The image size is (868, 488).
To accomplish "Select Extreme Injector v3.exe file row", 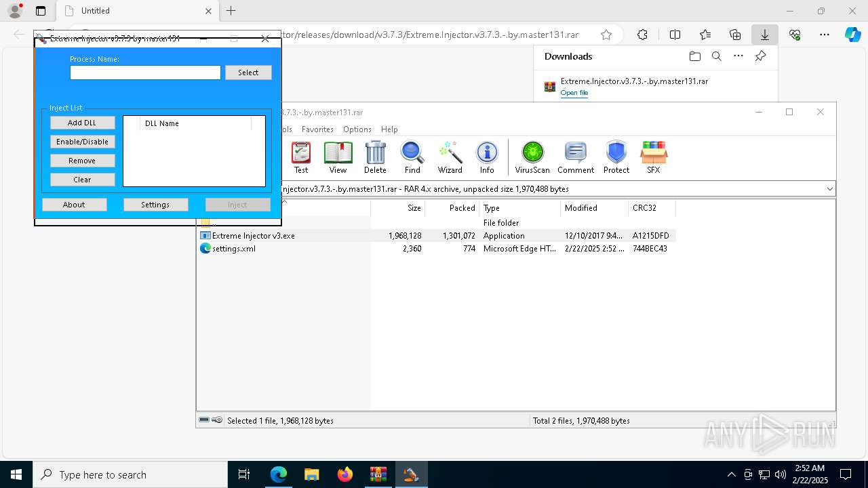I will point(437,236).
